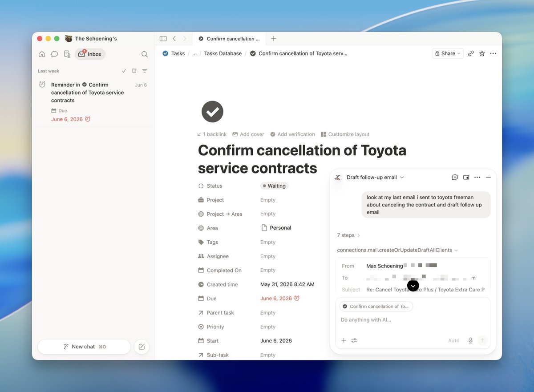This screenshot has width=534, height=392.
Task: Open the Personal area page
Action: 276,228
